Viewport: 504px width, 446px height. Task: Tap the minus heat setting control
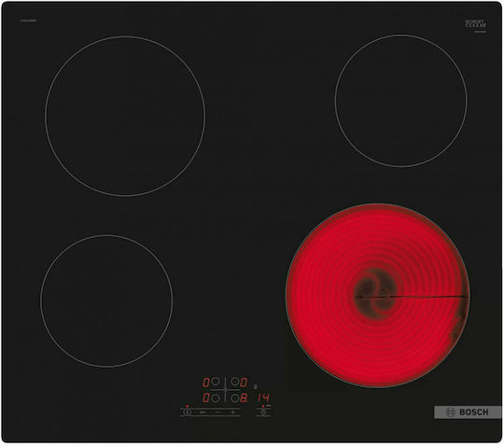point(217,412)
